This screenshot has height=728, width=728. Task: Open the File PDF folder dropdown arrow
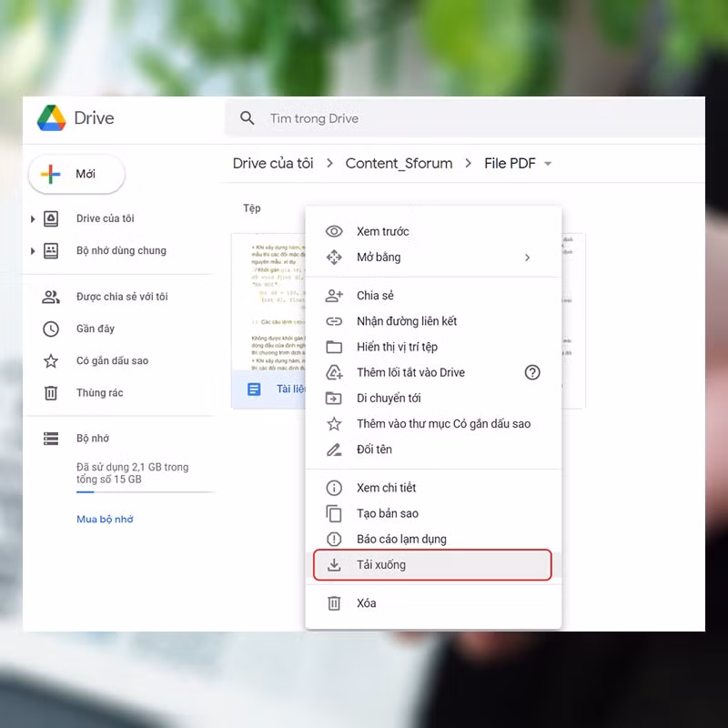click(x=548, y=164)
